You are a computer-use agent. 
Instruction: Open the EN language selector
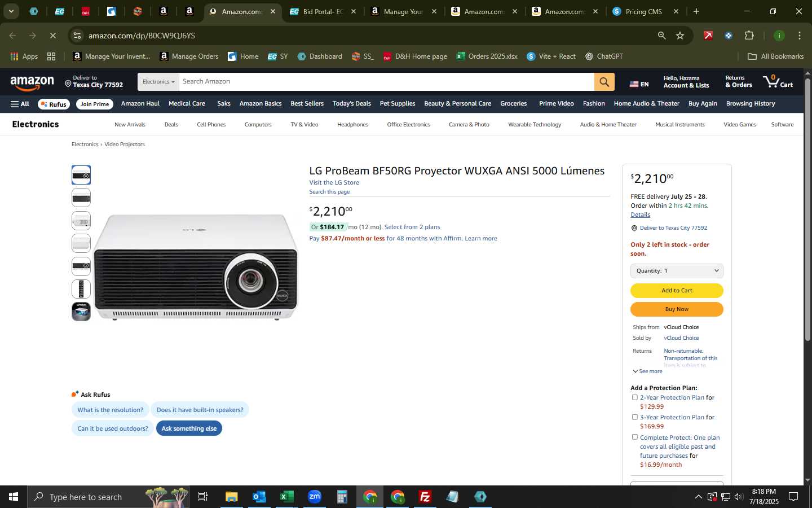pos(639,84)
